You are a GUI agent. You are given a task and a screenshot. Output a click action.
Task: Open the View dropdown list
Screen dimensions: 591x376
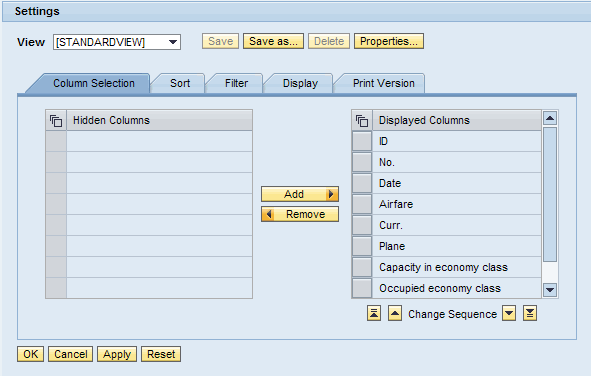tap(173, 42)
